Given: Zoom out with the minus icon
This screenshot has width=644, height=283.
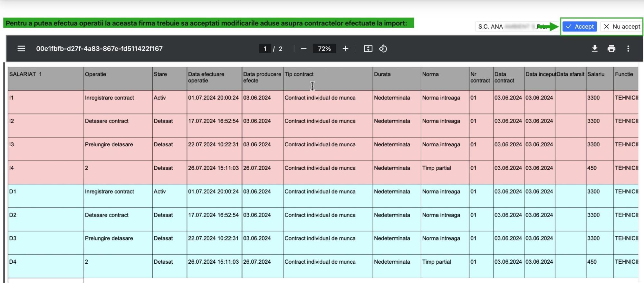Looking at the screenshot, I should coord(303,49).
